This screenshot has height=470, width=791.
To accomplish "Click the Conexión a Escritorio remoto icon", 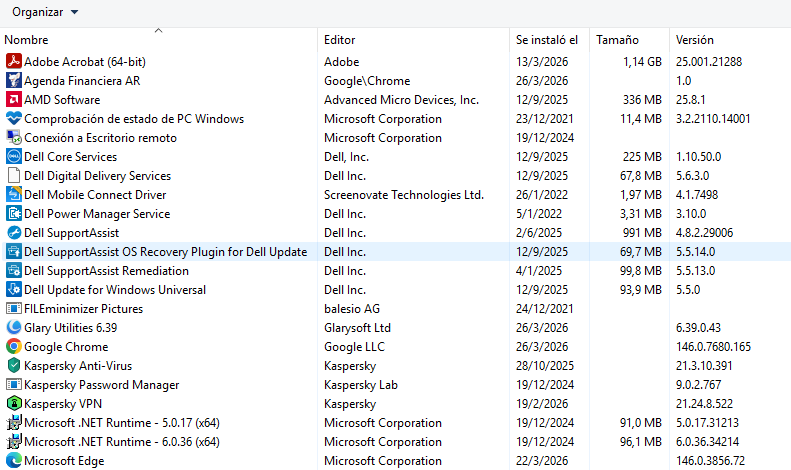I will (x=14, y=138).
